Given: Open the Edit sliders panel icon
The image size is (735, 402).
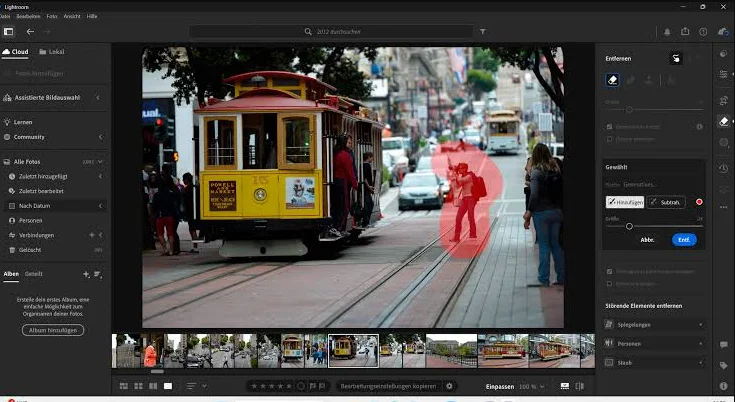Looking at the screenshot, I should pyautogui.click(x=724, y=74).
